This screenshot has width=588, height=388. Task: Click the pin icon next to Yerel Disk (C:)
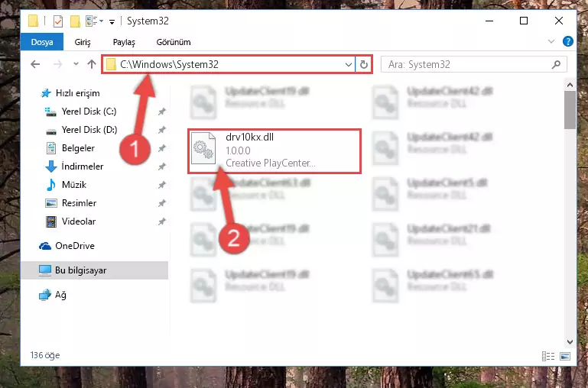[161, 112]
